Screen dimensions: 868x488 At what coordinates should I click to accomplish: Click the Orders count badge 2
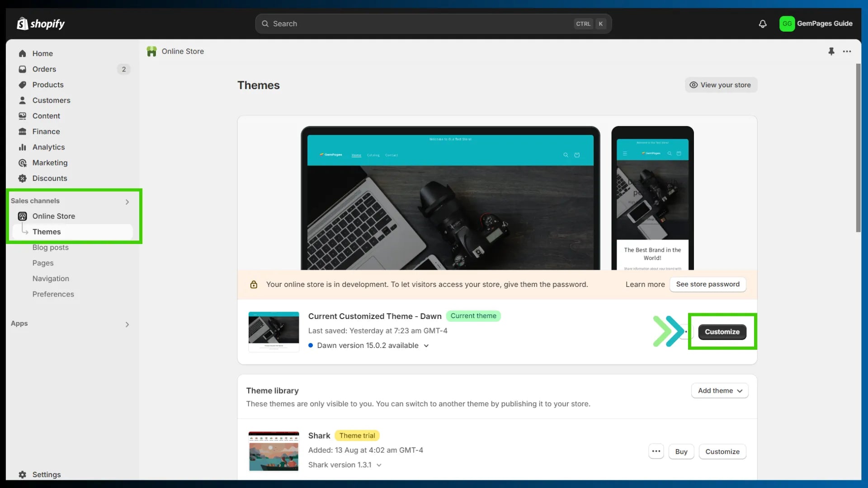pos(123,69)
